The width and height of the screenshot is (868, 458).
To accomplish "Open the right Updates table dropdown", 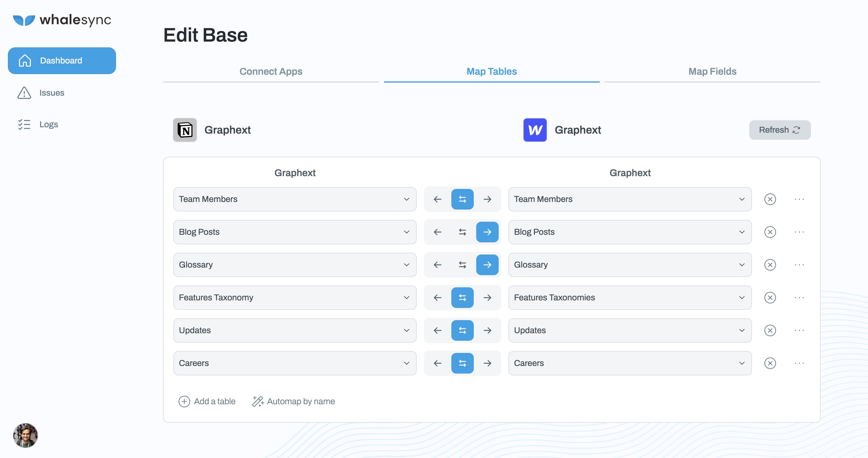I will pyautogui.click(x=629, y=331).
